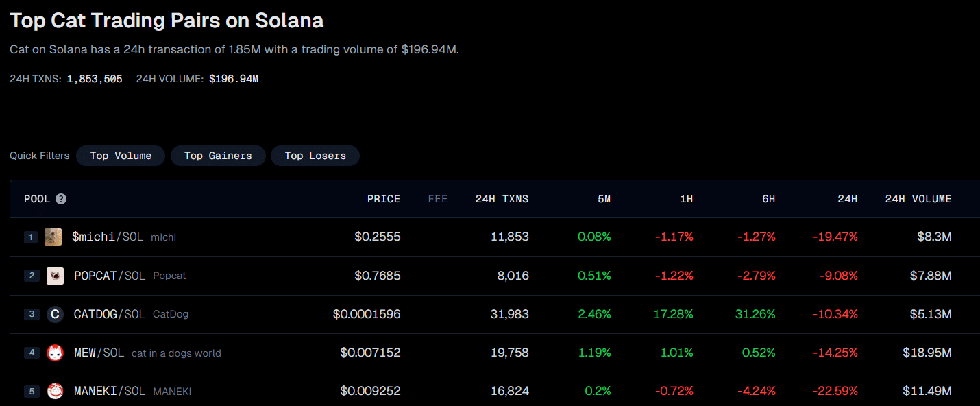Click the $michi token icon
The width and height of the screenshot is (980, 406).
(x=53, y=237)
